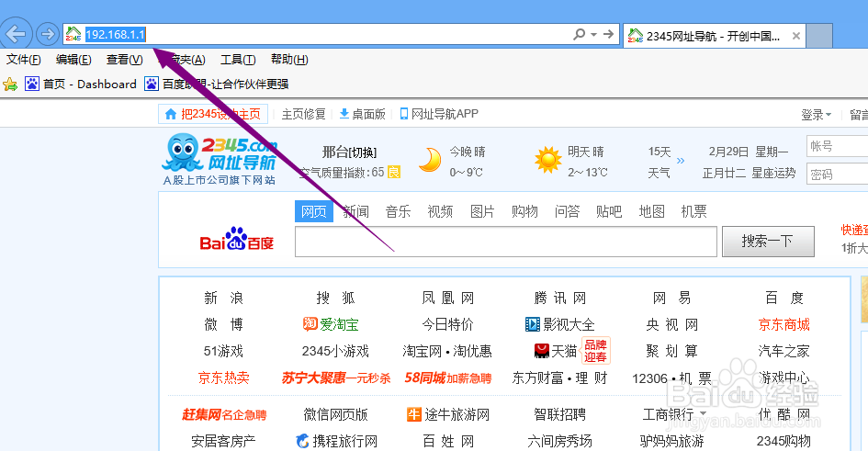
Task: Open the 东方财富 link
Action: click(537, 378)
